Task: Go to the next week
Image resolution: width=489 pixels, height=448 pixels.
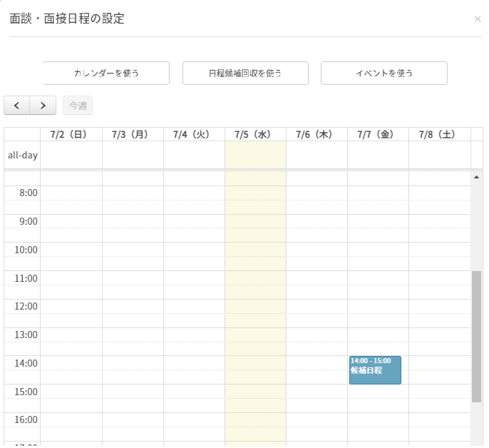Action: 43,106
